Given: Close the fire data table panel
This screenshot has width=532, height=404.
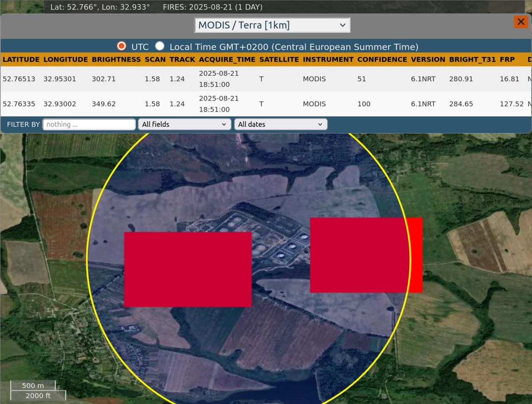Looking at the screenshot, I should coord(520,22).
